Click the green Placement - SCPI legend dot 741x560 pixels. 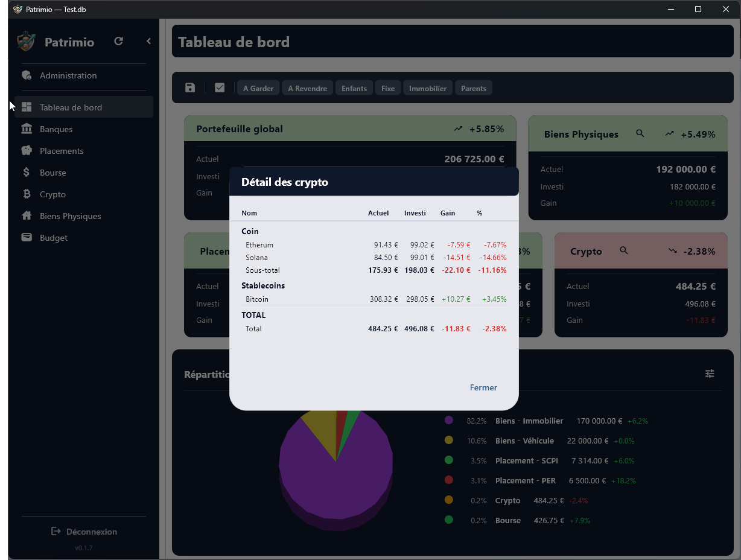[x=448, y=460]
